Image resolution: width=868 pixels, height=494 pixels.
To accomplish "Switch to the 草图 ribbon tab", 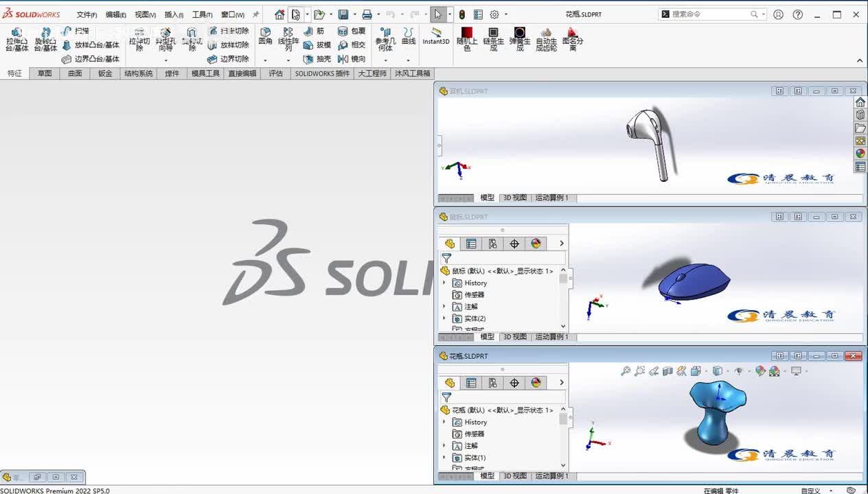I will (45, 73).
